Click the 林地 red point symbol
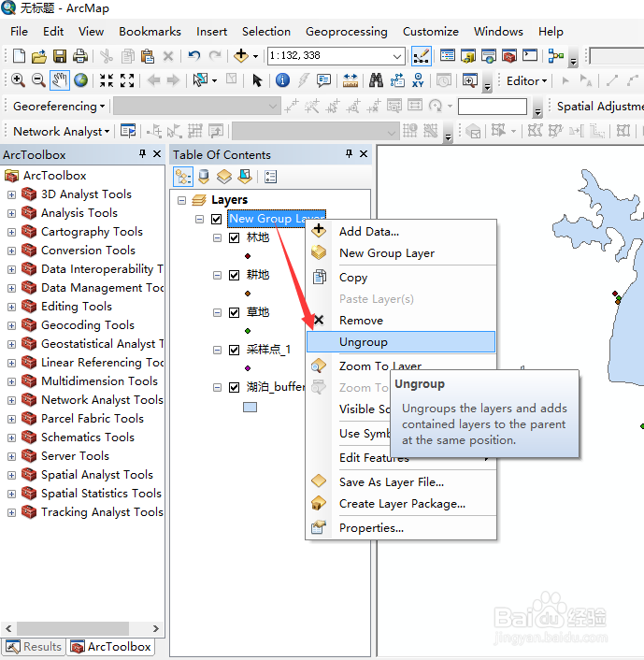Screen dimensions: 644x660 [248, 256]
